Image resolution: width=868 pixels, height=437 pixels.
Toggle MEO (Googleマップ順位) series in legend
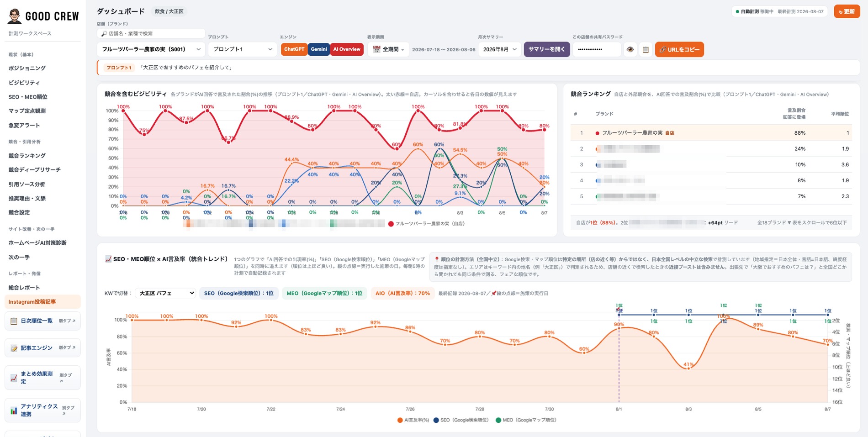tap(526, 420)
